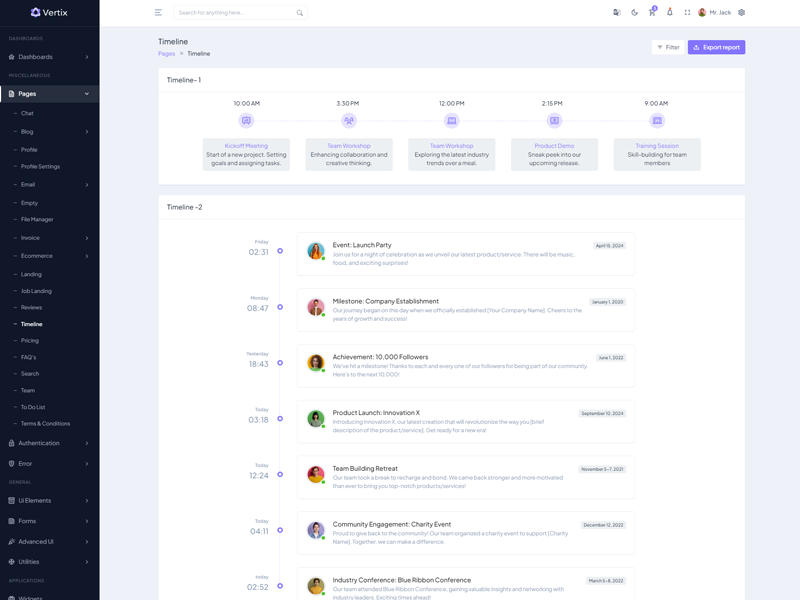
Task: Click the Filter button
Action: [668, 47]
